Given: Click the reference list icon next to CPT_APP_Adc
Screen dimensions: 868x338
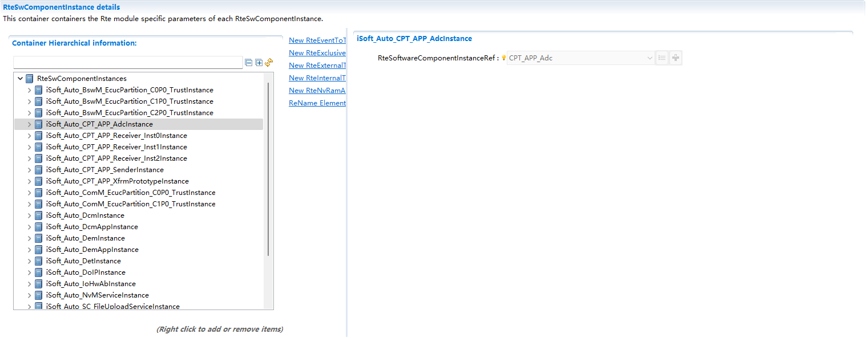Looking at the screenshot, I should tap(662, 58).
